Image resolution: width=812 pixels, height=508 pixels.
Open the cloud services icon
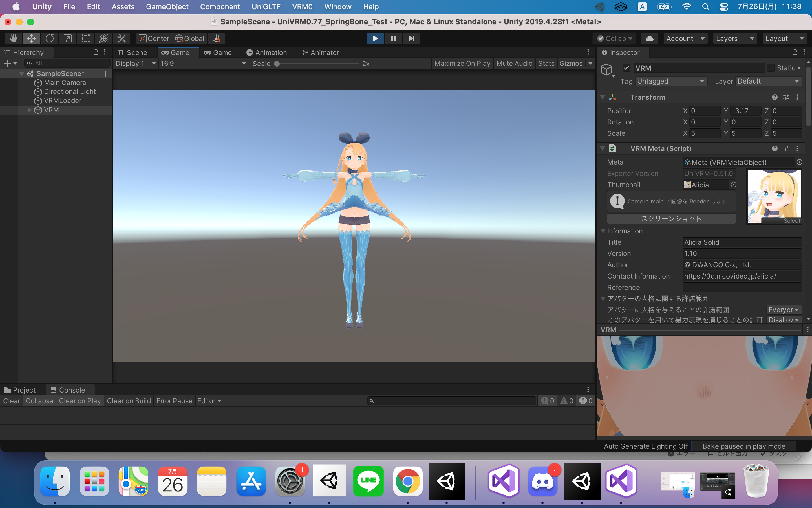click(x=650, y=38)
